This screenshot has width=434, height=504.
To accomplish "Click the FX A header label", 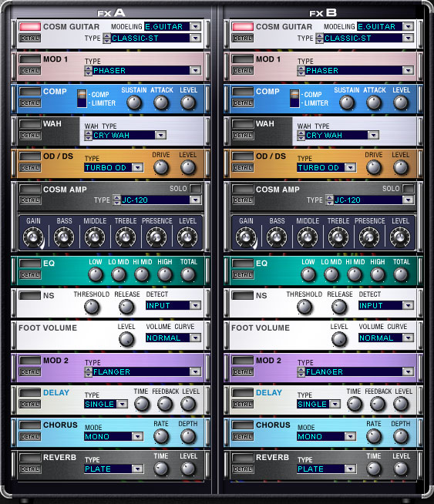I will [x=111, y=12].
